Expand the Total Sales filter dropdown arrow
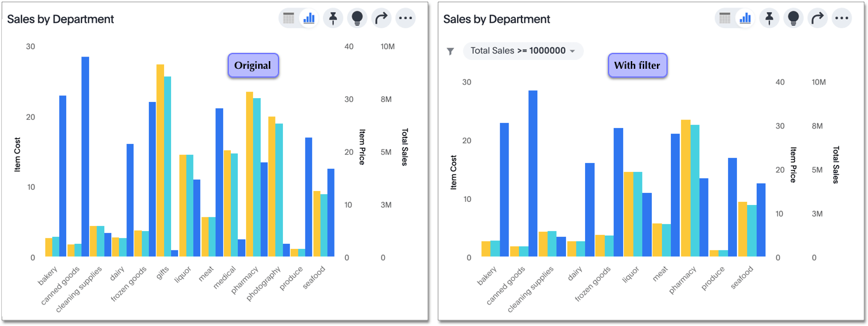Screen dimensions: 868x326 point(572,52)
